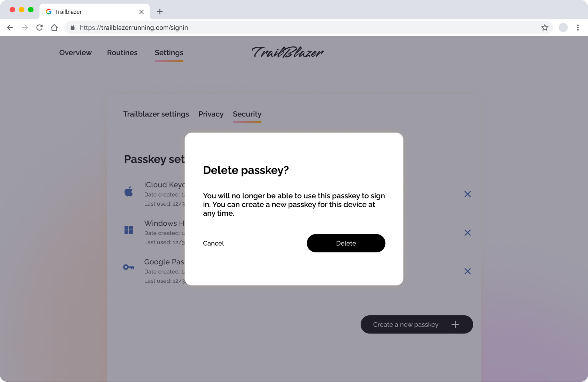The image size is (588, 382).
Task: Open the Trailblazer settings section
Action: coord(156,114)
